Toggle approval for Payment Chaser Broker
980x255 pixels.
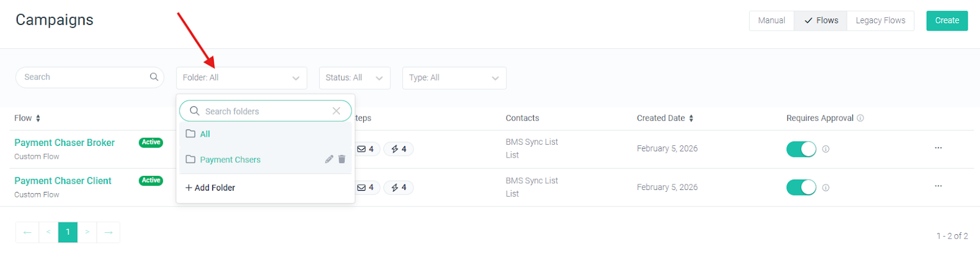coord(801,149)
